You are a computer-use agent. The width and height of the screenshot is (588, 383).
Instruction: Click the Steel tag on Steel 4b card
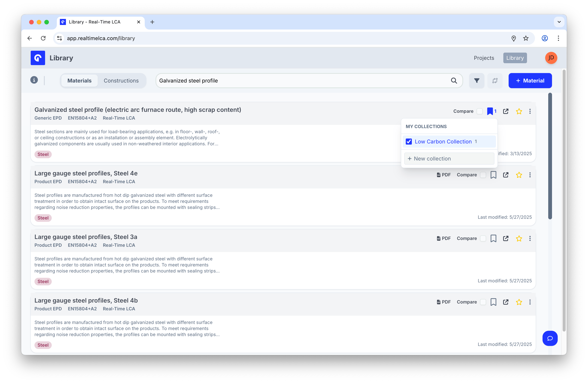pyautogui.click(x=43, y=345)
